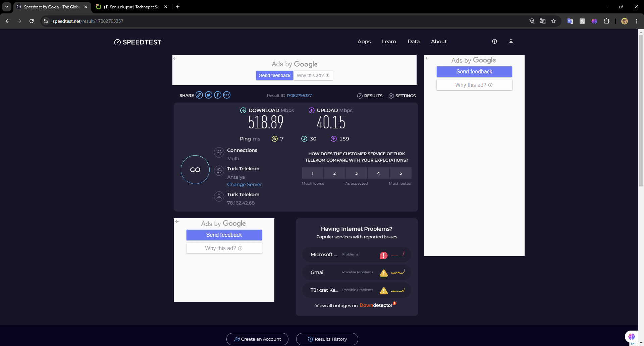Open the tab search dropdown arrow
This screenshot has height=346, width=644.
[7, 7]
